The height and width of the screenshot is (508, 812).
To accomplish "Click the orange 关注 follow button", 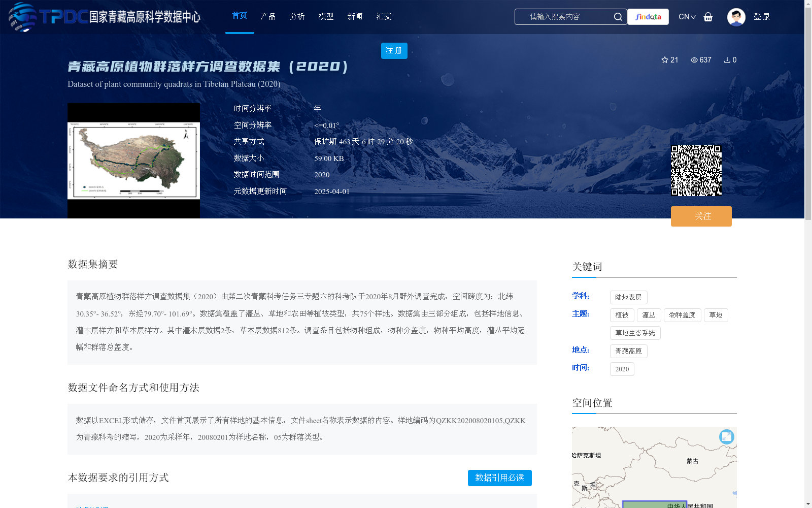I will pos(701,216).
